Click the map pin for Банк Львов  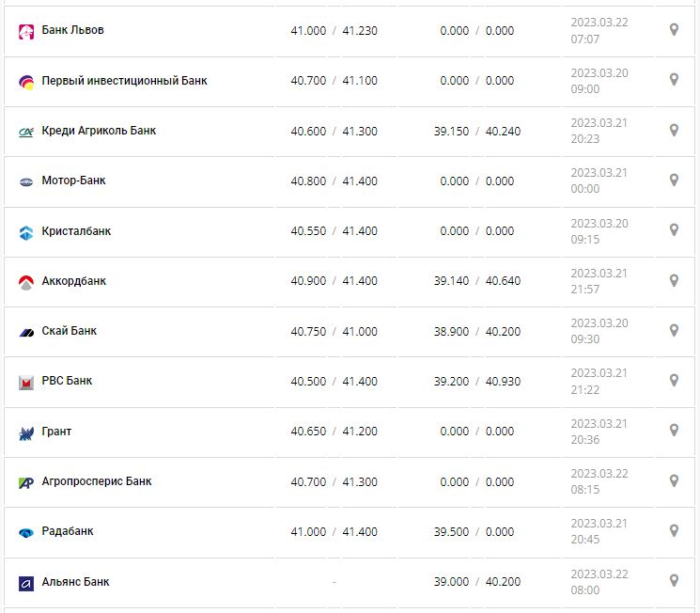(x=674, y=30)
